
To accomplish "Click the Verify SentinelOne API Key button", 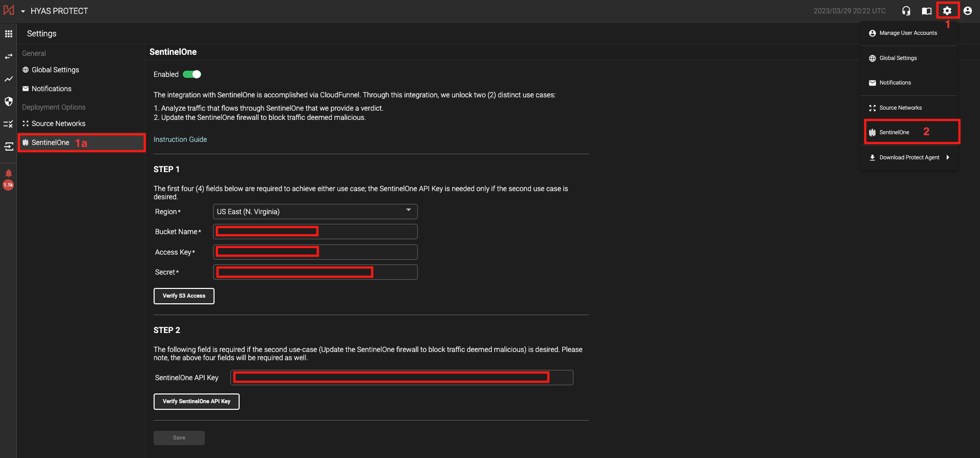I will (x=196, y=402).
